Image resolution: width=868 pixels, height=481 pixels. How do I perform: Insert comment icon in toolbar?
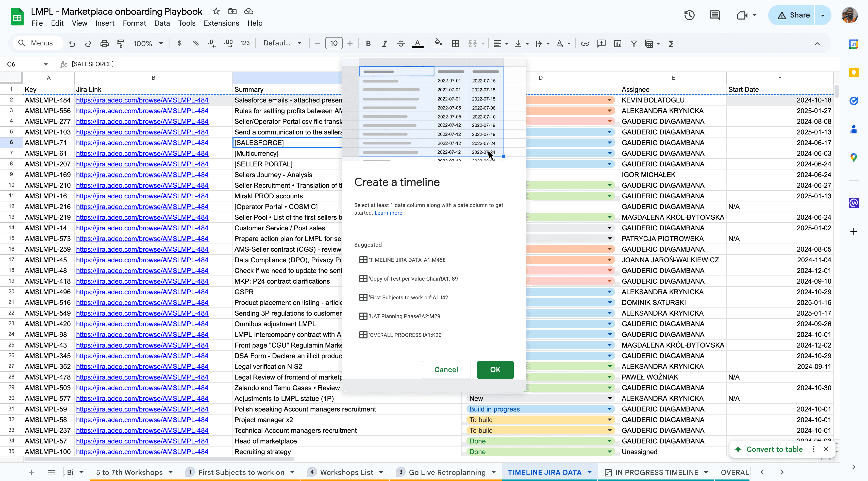pyautogui.click(x=602, y=43)
